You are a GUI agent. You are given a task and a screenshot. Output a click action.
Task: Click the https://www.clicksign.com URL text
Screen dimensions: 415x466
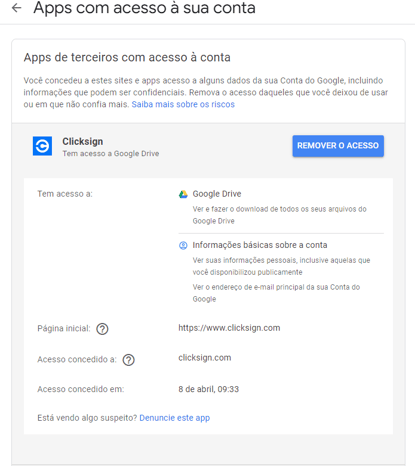click(x=229, y=328)
